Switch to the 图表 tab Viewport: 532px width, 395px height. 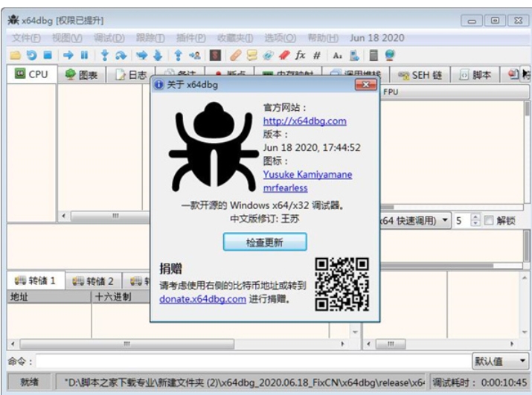(x=81, y=74)
